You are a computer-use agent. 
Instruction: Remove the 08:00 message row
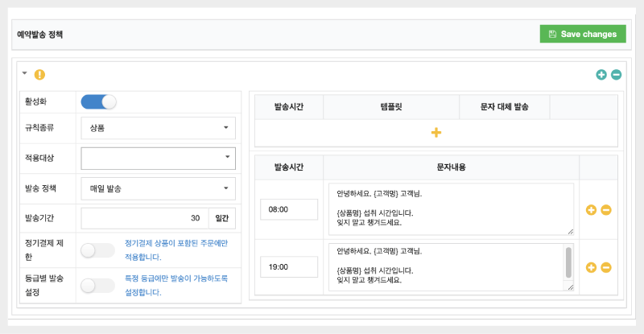click(x=606, y=209)
